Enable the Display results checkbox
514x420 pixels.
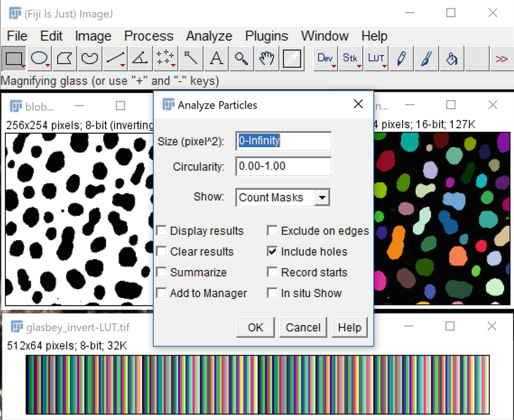click(161, 231)
